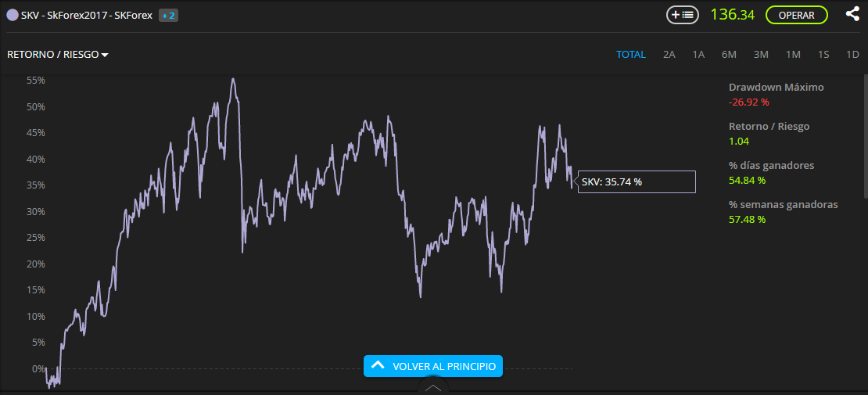Screen dimensions: 868x395
Task: Click the add-to-list icon button
Action: click(682, 15)
